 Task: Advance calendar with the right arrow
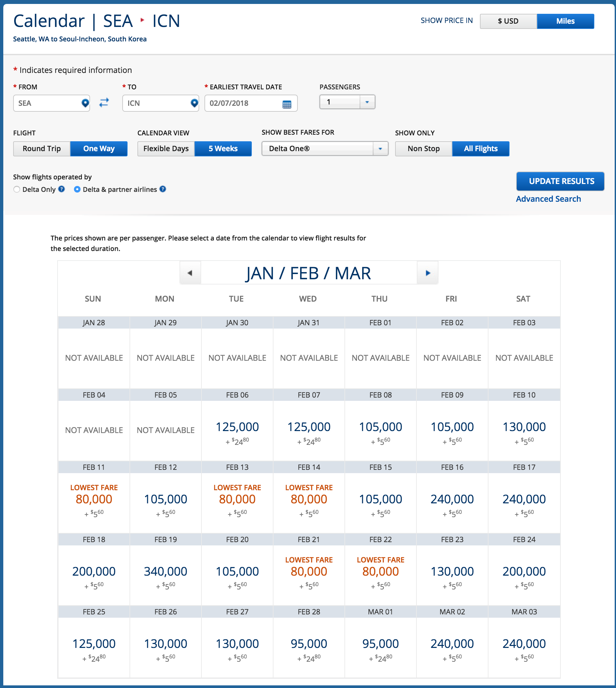(428, 273)
